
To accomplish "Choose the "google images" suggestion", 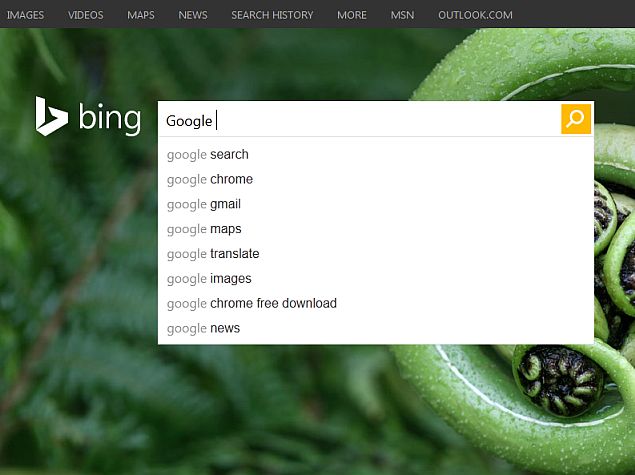I will 209,279.
